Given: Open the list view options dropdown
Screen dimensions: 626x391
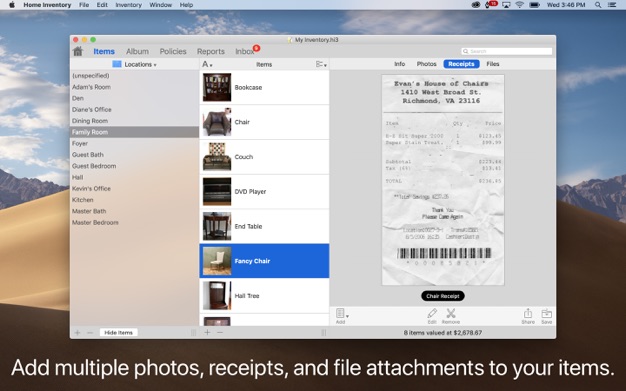Looking at the screenshot, I should (321, 64).
